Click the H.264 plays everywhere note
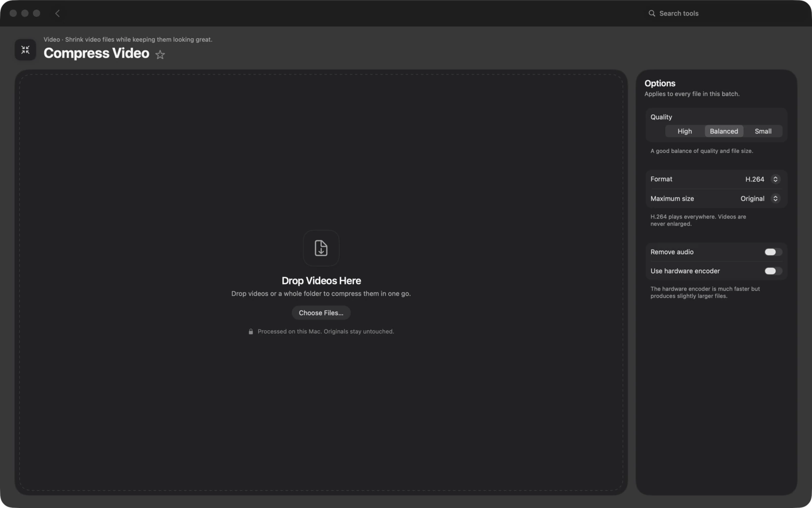Screen dimensions: 812x508 click(x=698, y=220)
